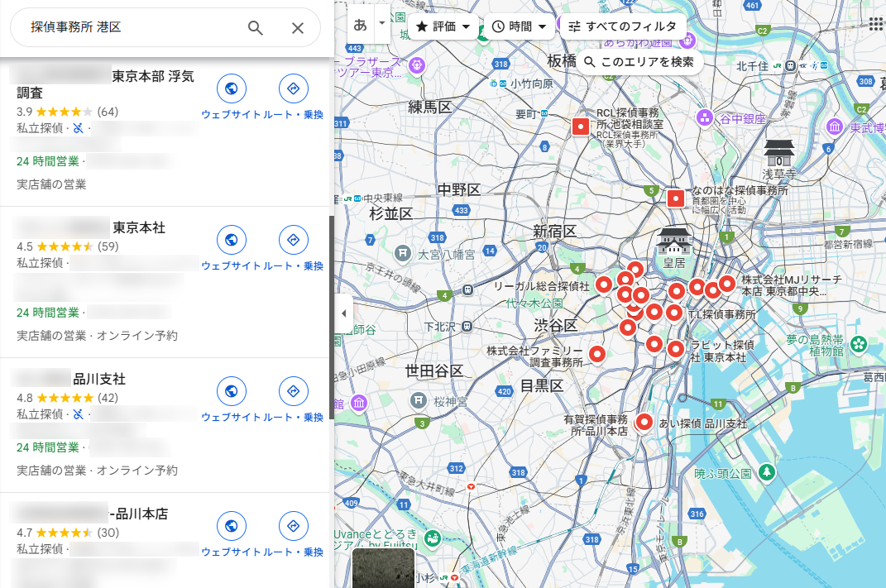Screen dimensions: 886x588
Task: Select the RCL探偵事務所 池袋相談室 square map pin
Action: pos(580,127)
